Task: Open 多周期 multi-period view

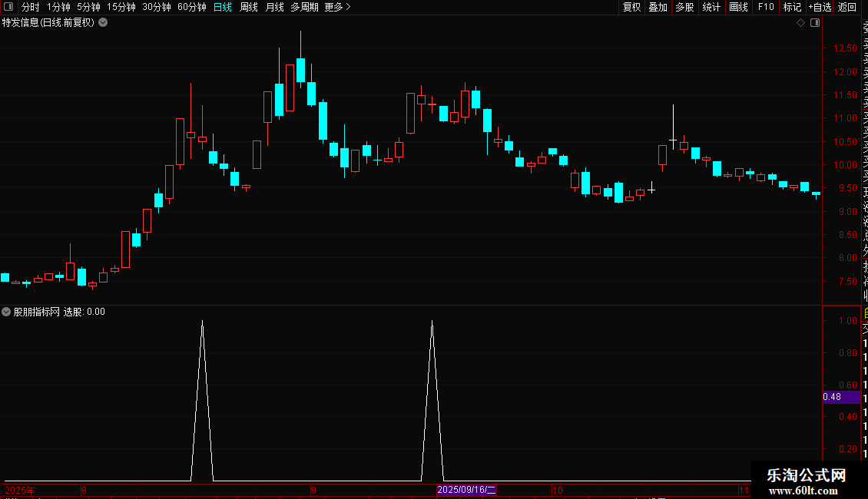Action: [304, 7]
